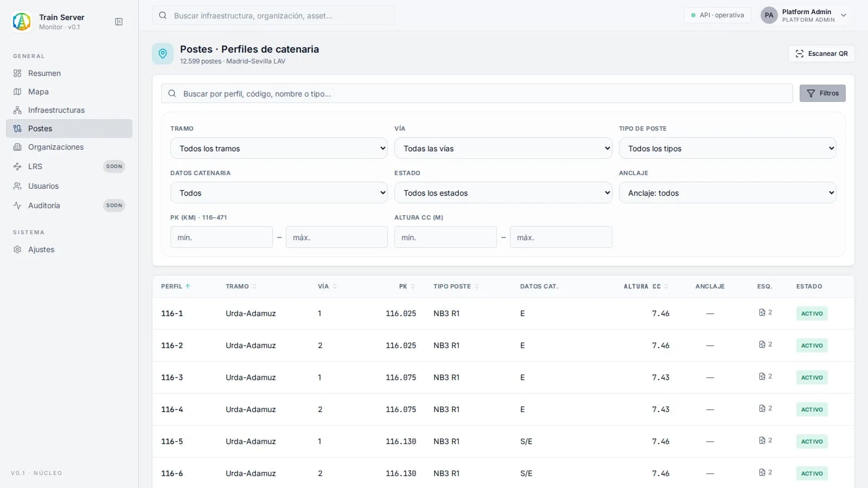This screenshot has width=868, height=488.
Task: Sort table by Tipo Poste column header
Action: 456,286
